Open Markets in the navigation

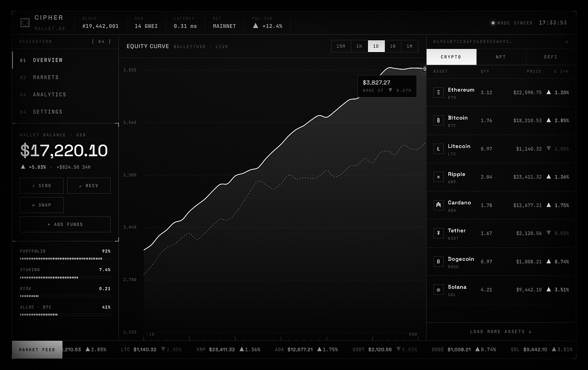coord(65,77)
